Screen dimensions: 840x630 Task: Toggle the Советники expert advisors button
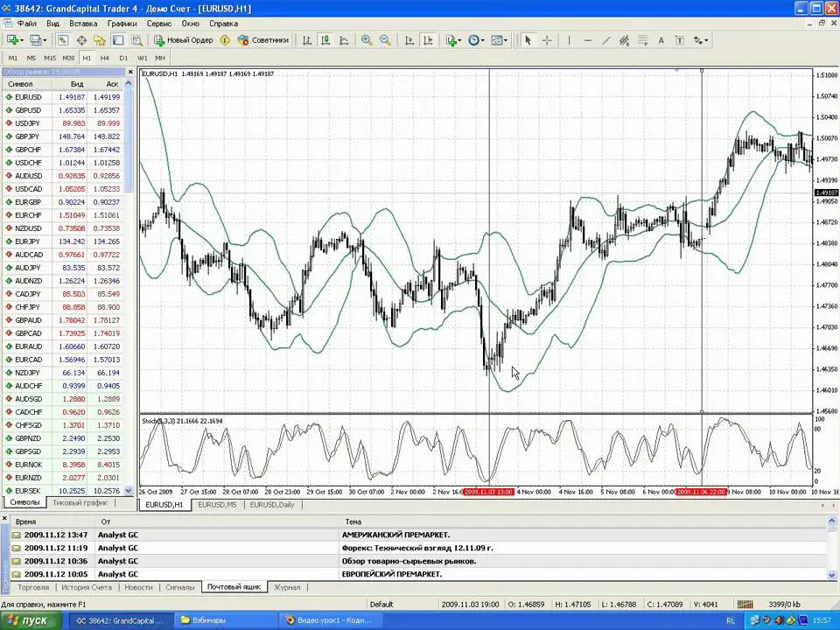pos(263,40)
